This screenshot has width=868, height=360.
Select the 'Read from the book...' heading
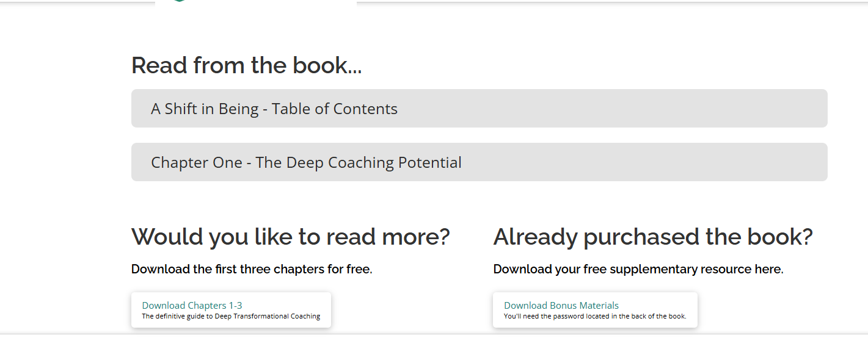(247, 65)
